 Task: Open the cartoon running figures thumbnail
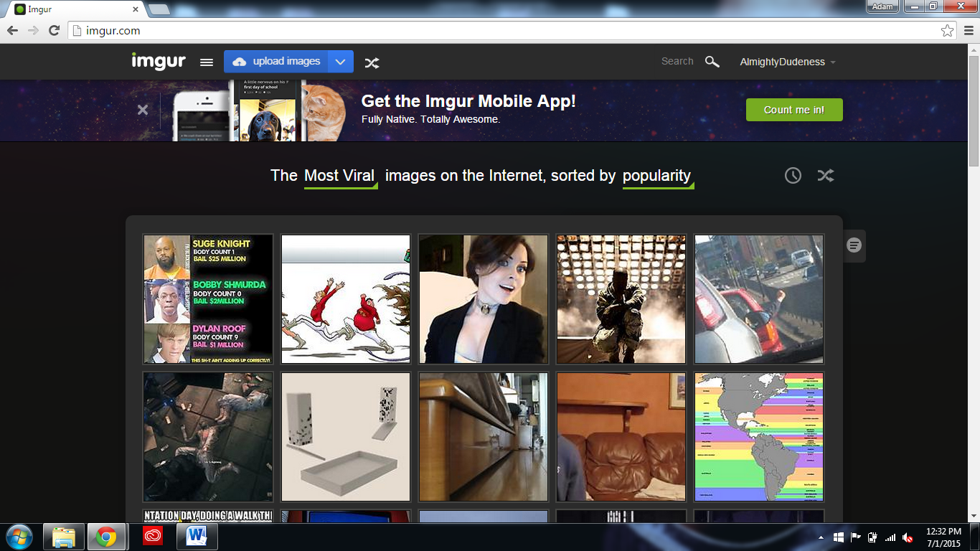point(346,299)
